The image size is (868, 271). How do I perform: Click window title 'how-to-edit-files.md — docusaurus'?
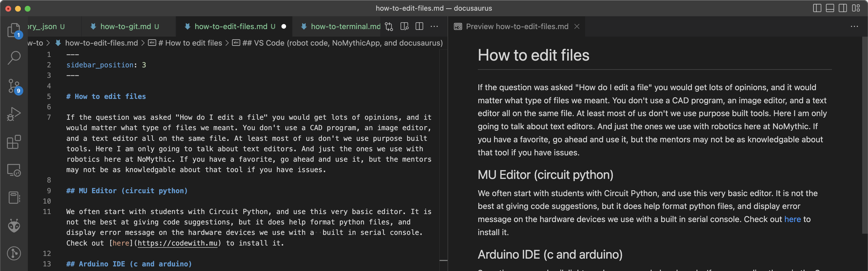434,8
